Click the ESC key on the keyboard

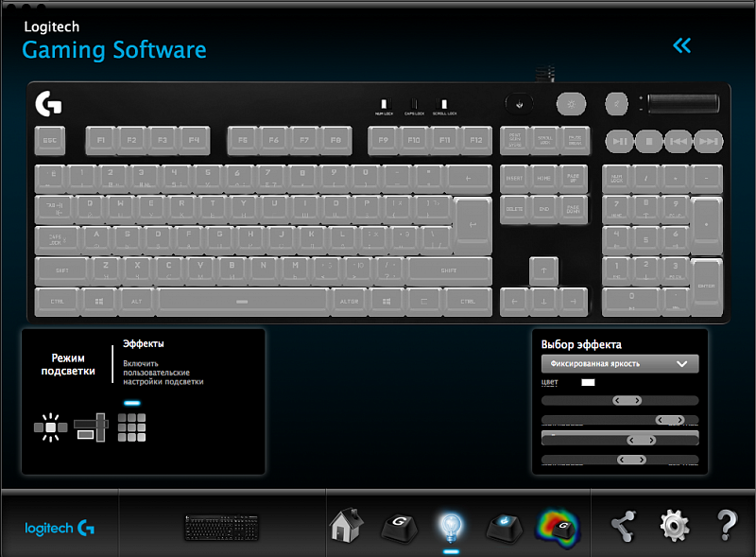coord(50,141)
